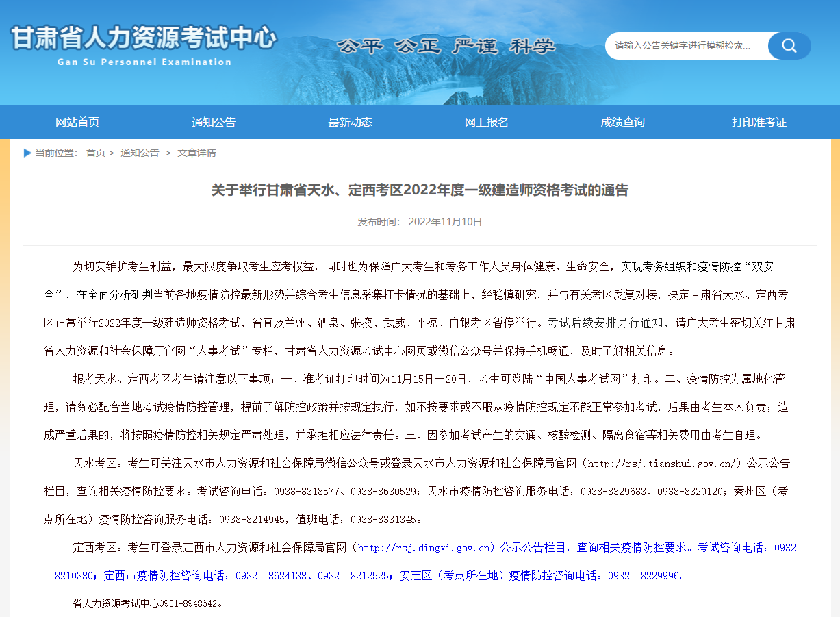Click the 省人力资源考试中心 phone number line
The width and height of the screenshot is (840, 617).
[148, 604]
